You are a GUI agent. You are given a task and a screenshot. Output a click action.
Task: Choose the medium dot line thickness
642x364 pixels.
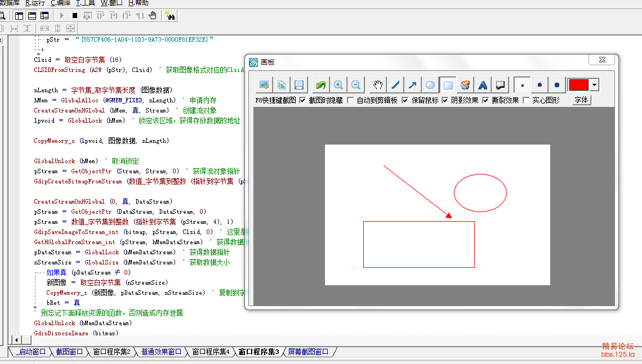pyautogui.click(x=540, y=85)
